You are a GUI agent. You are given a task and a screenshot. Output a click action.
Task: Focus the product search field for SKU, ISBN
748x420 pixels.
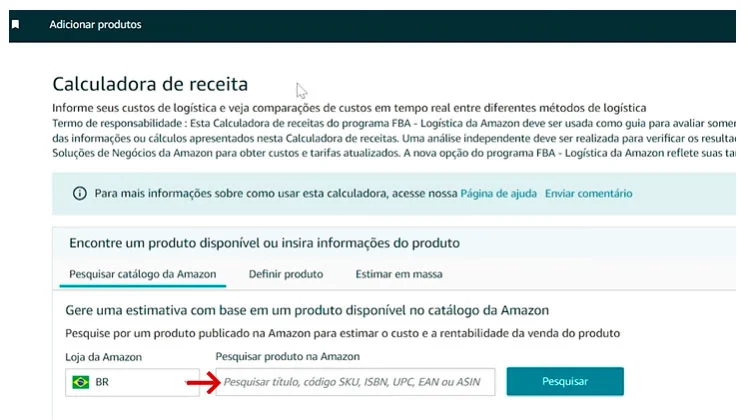tap(355, 382)
